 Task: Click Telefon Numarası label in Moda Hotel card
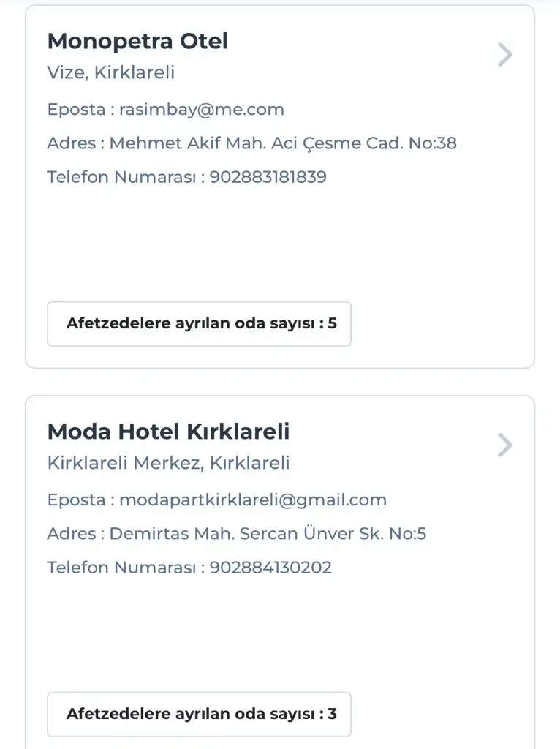point(121,568)
